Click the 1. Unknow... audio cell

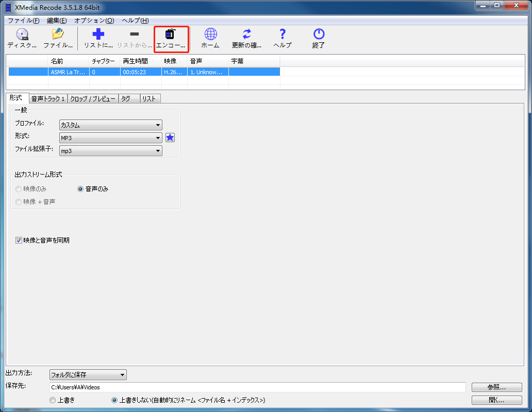click(x=208, y=72)
